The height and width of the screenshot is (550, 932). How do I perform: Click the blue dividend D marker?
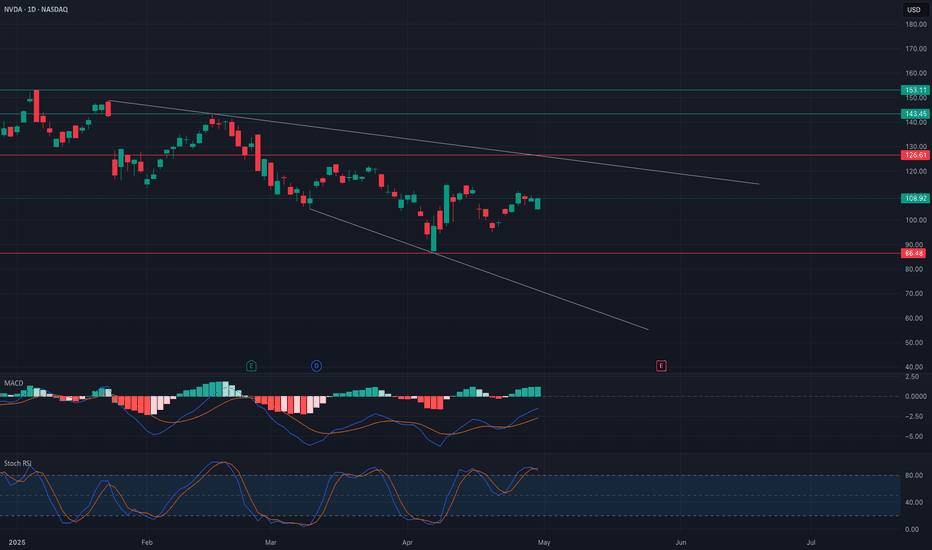click(316, 366)
